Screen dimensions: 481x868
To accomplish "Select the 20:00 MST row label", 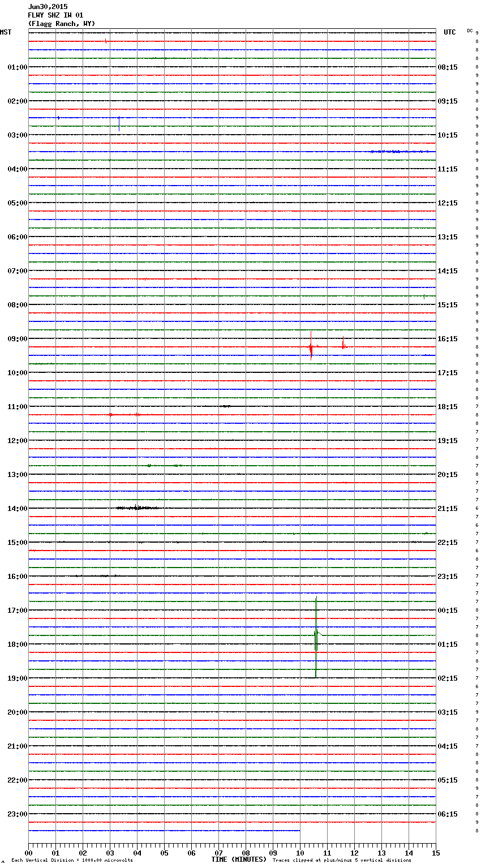I will tap(18, 712).
